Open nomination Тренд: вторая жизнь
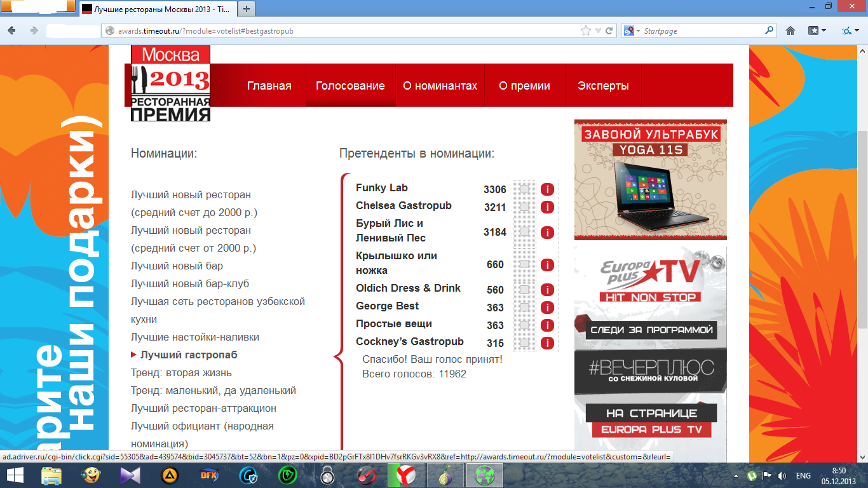This screenshot has height=488, width=868. tap(181, 372)
